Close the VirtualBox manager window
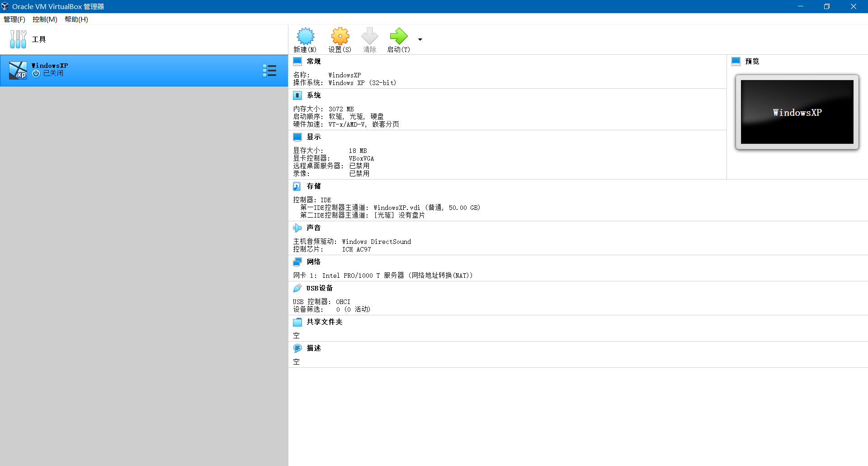The image size is (868, 466). point(854,6)
